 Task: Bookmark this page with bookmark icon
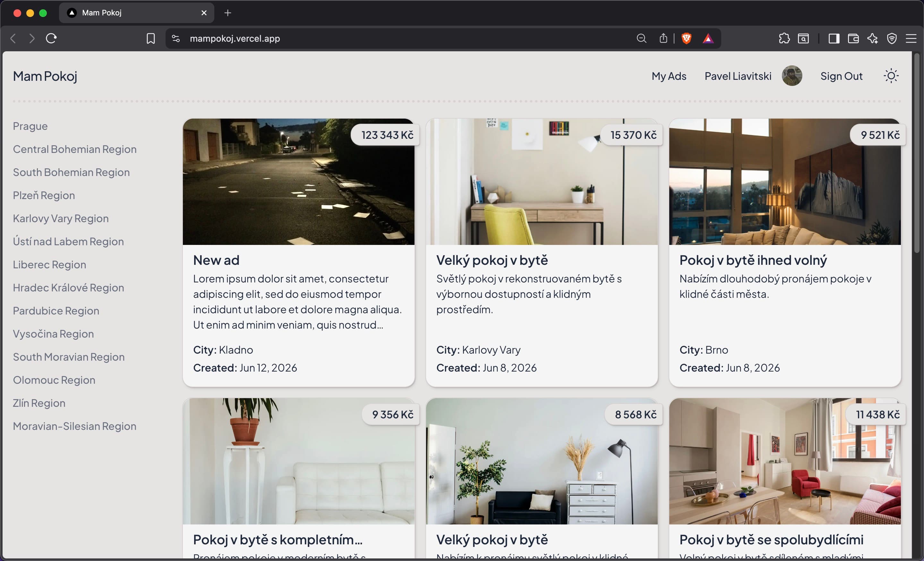click(151, 38)
